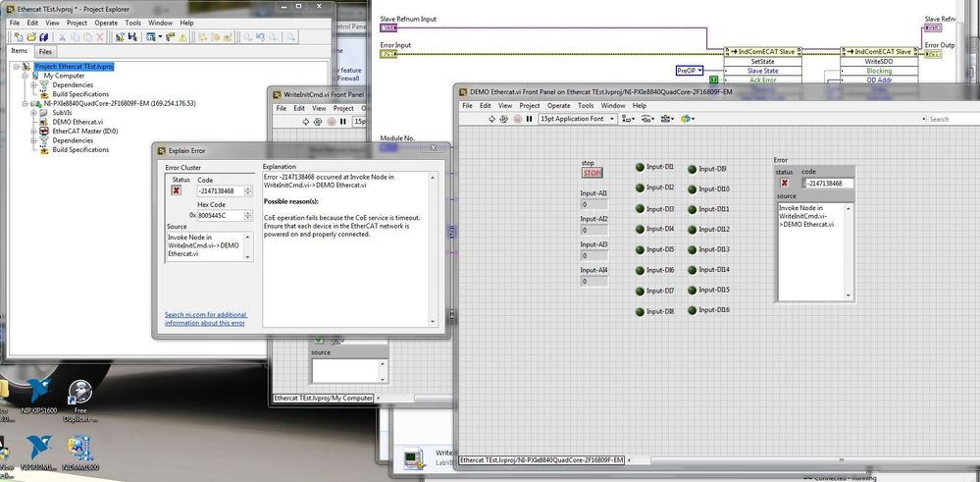
Task: Click the error Status indicator in Explain Error
Action: [x=178, y=190]
